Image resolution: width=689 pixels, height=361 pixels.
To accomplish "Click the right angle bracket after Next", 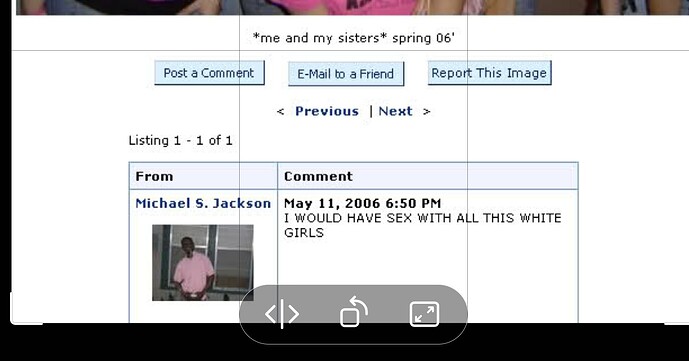I will pos(426,112).
